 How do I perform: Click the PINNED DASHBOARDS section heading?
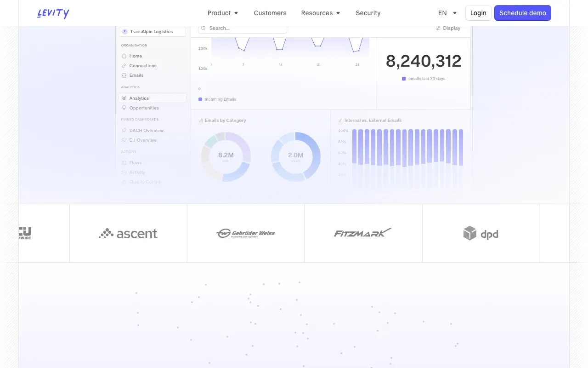click(140, 119)
